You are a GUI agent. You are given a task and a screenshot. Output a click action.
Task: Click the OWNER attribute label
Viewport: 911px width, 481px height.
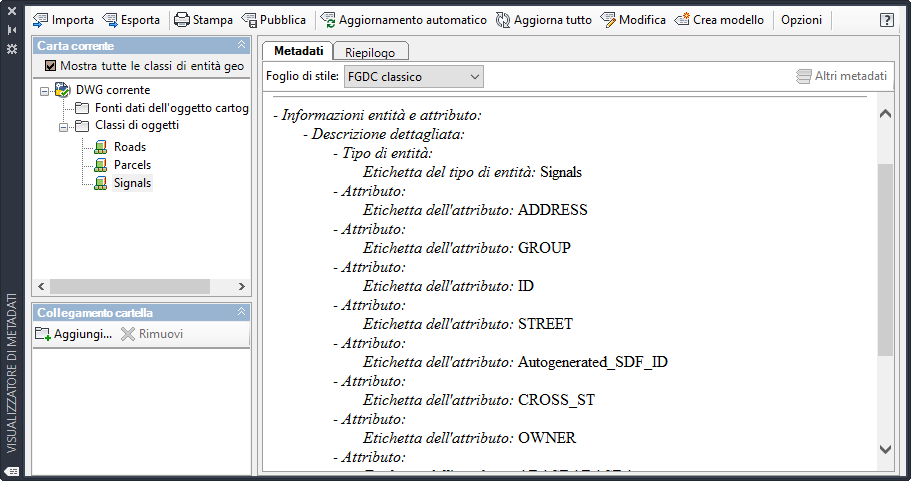click(x=547, y=437)
